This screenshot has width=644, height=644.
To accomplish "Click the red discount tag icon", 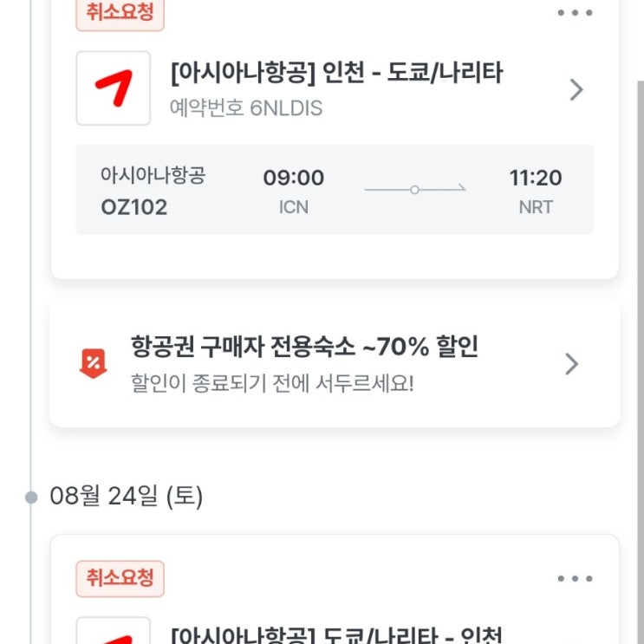I will pos(93,363).
